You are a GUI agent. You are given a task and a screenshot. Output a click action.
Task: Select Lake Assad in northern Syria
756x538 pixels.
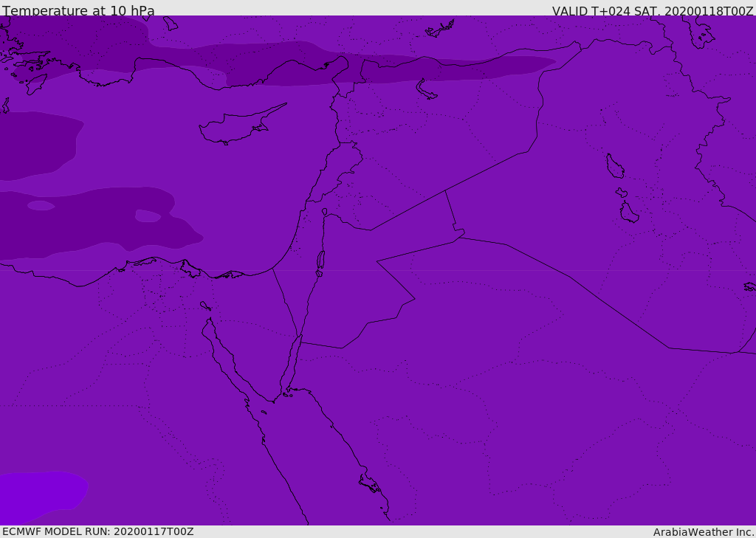click(x=426, y=89)
